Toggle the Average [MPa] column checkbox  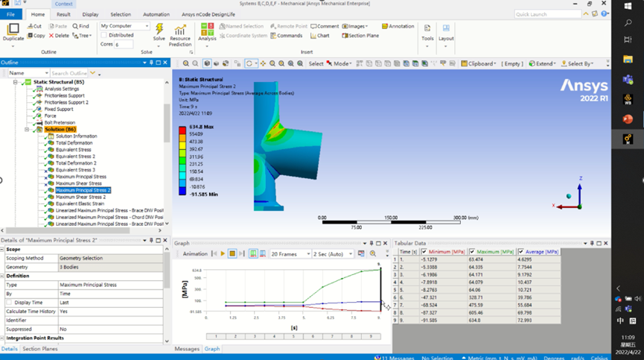click(521, 252)
